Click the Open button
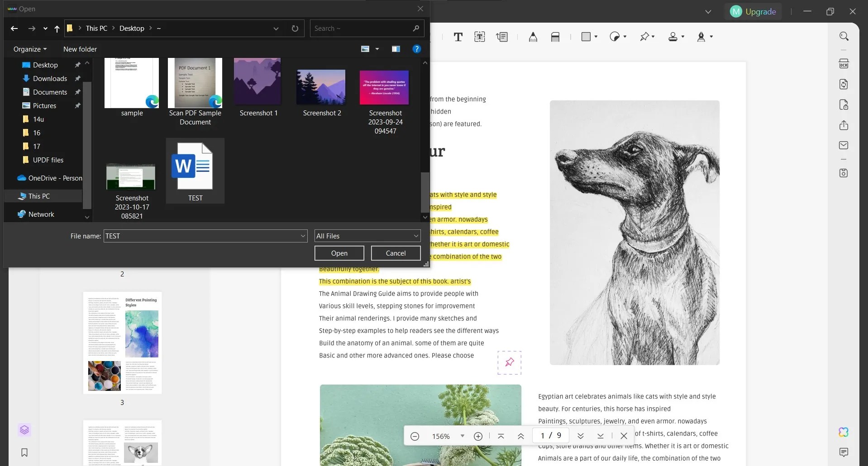The width and height of the screenshot is (868, 466). (339, 253)
